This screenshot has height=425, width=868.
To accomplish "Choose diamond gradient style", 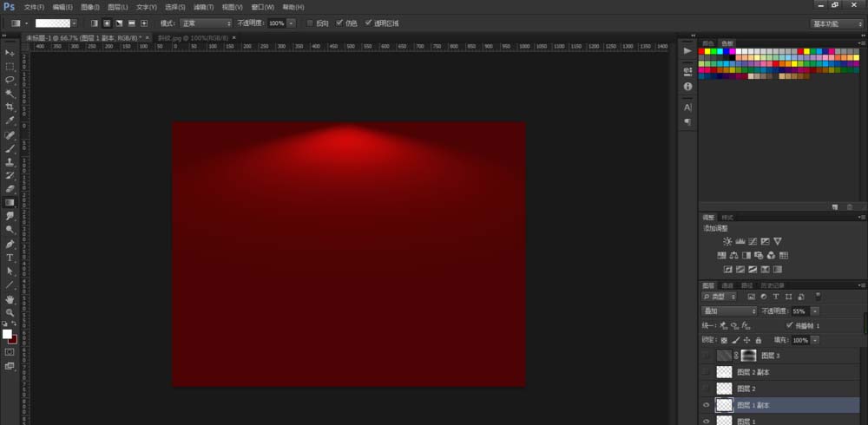I will pyautogui.click(x=144, y=23).
